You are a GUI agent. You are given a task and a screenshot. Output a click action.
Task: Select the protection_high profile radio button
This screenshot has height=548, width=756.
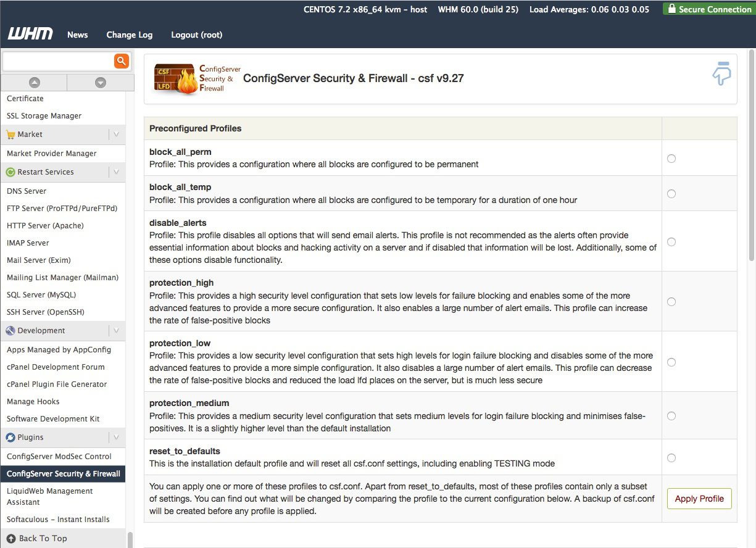pos(671,302)
